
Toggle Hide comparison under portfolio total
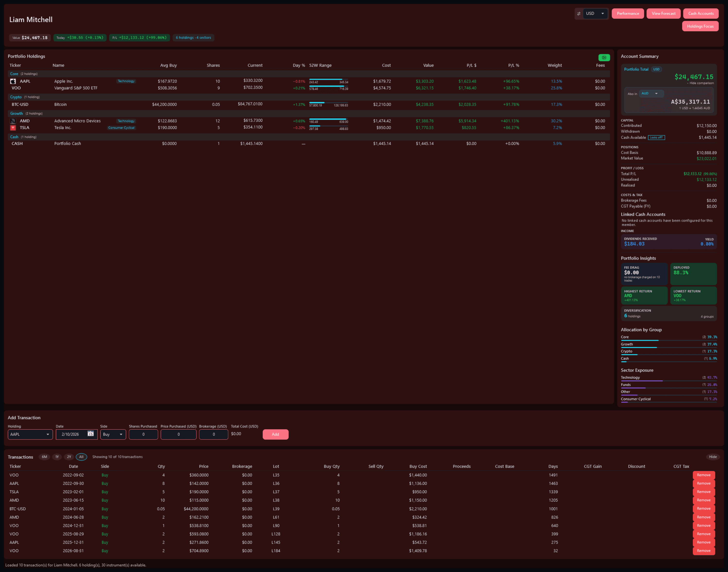coord(700,83)
